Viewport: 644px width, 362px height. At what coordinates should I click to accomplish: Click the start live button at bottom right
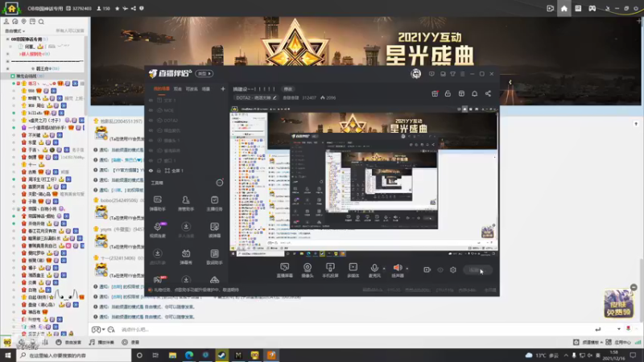pyautogui.click(x=477, y=270)
